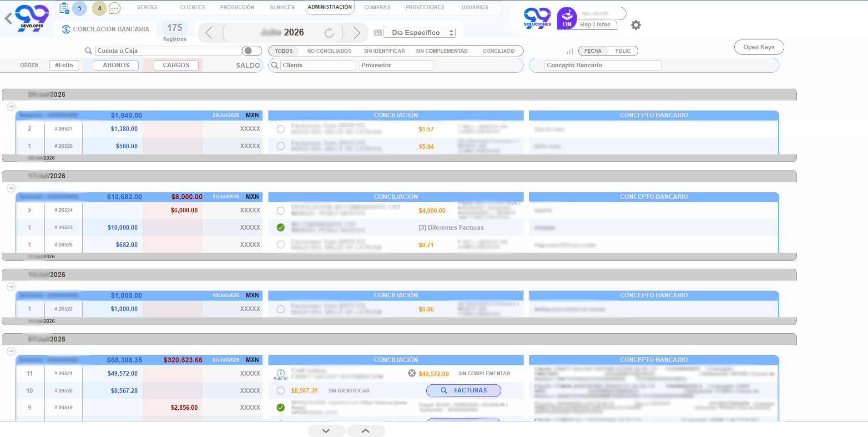Focus the Proveedor filter field
Viewport: 868px width, 437px height.
(396, 65)
